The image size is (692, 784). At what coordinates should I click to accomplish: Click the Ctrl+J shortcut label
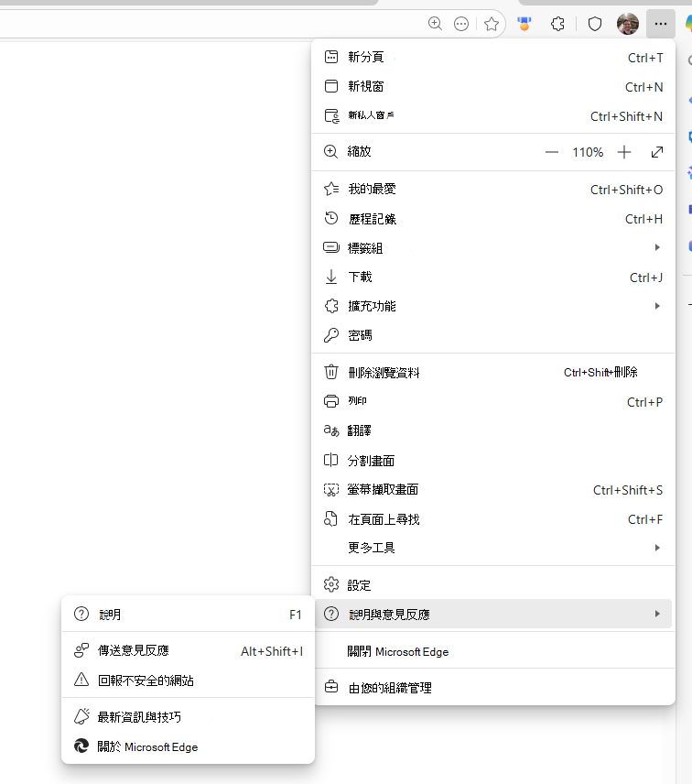click(x=646, y=278)
